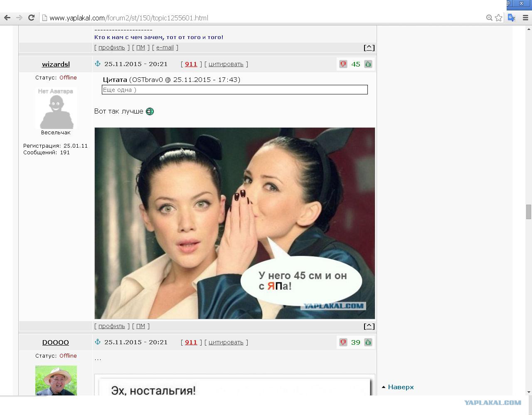The height and width of the screenshot is (415, 532).
Task: Select wizardsl's post date '25.11.2015 - 20:21'
Action: click(x=136, y=64)
